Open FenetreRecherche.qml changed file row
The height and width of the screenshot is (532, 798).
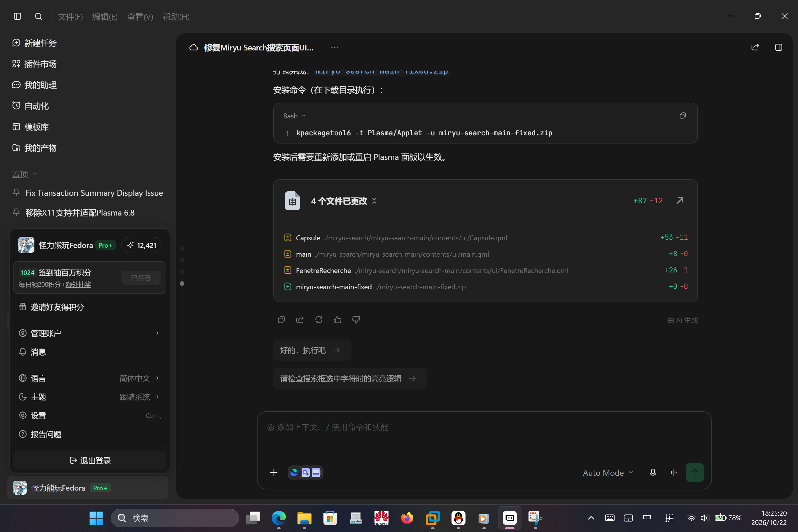(x=486, y=270)
